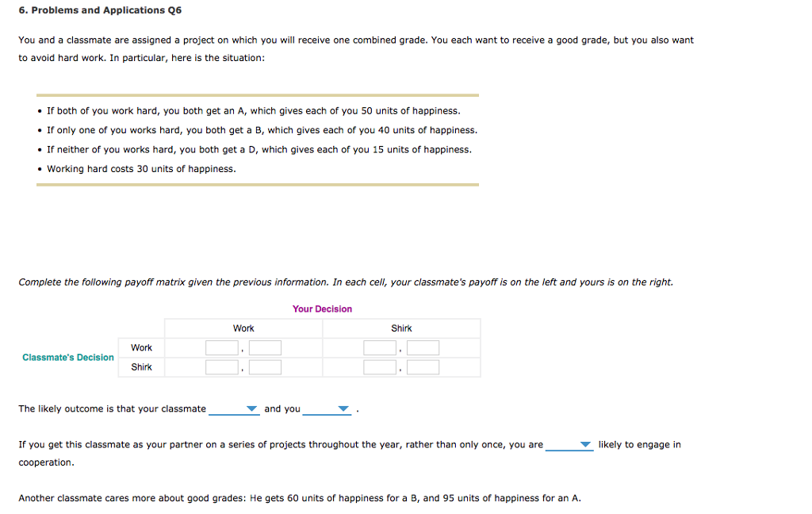This screenshot has width=812, height=514.
Task: Click the "Classmate's Decision" heading
Action: click(67, 357)
